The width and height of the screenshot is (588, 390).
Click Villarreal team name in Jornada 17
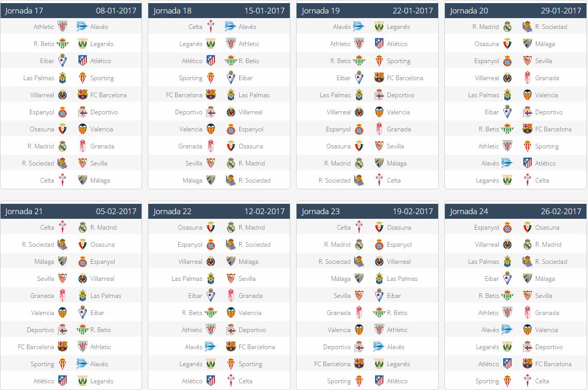tap(42, 95)
